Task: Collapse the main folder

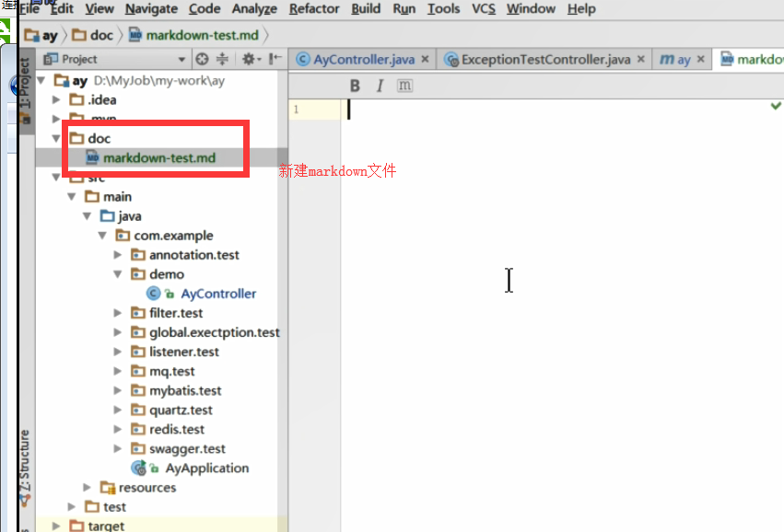Action: (72, 197)
